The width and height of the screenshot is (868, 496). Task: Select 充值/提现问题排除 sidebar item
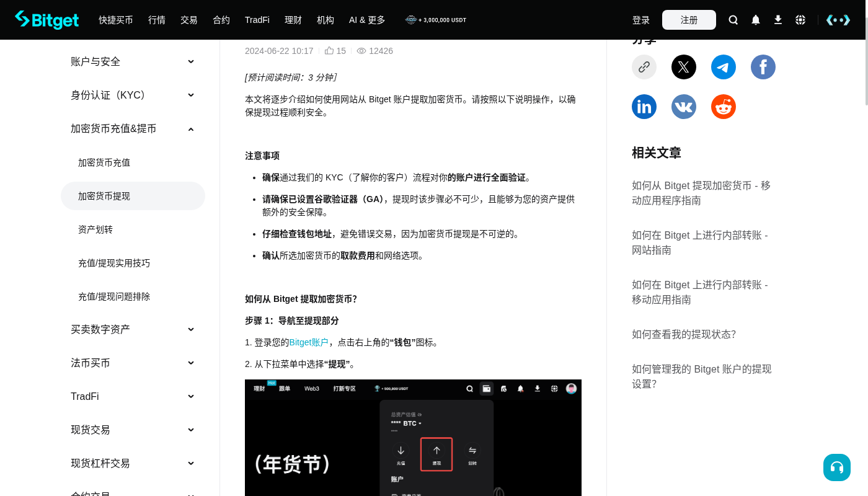tap(133, 296)
